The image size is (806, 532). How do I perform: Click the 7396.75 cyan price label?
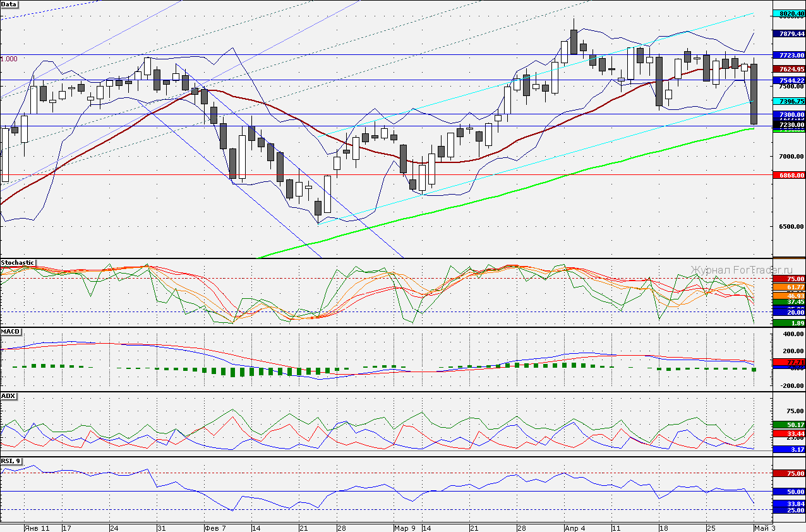pos(789,101)
